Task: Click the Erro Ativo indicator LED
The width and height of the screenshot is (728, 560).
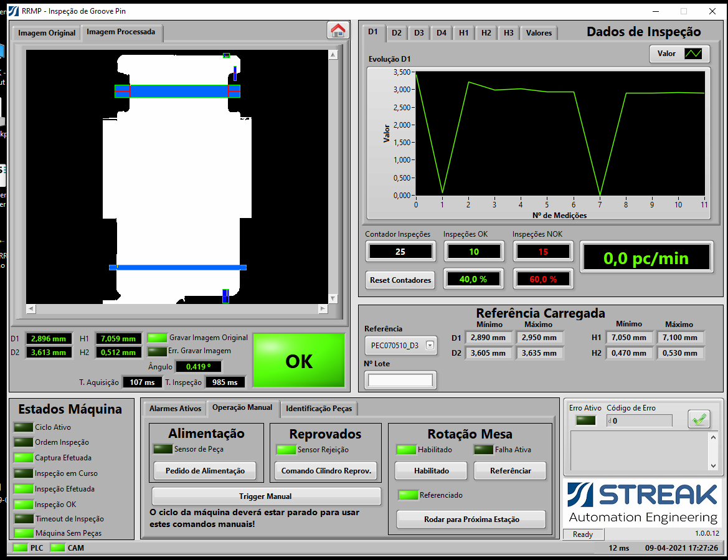Action: tap(585, 420)
